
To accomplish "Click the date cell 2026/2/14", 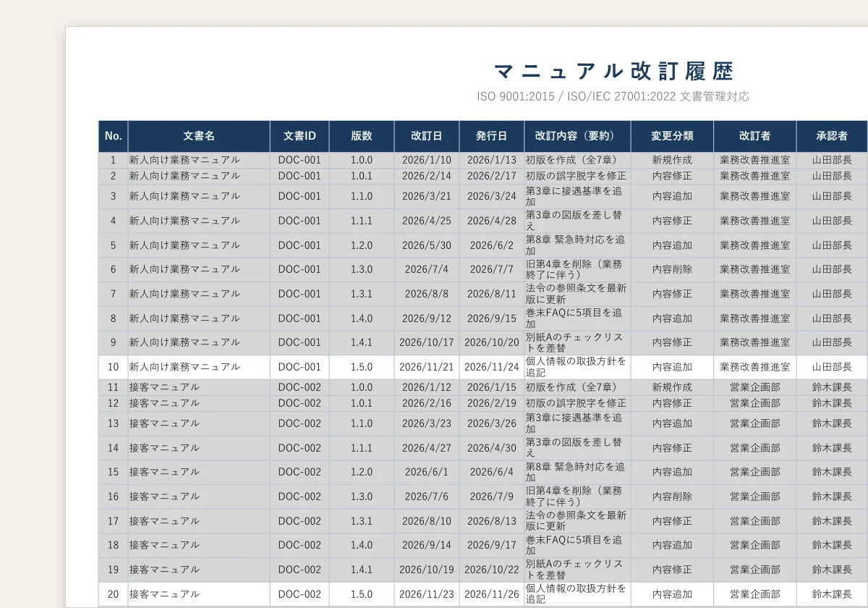I will [x=427, y=176].
